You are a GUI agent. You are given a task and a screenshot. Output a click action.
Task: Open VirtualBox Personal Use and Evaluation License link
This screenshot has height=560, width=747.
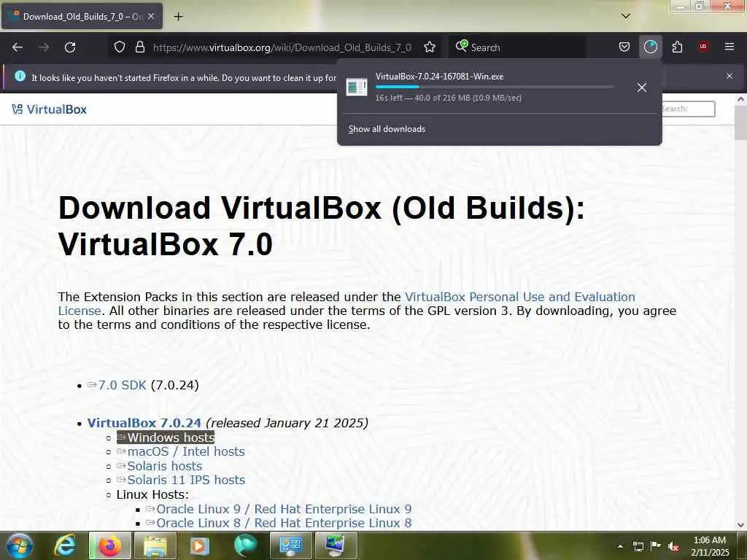[x=347, y=303]
